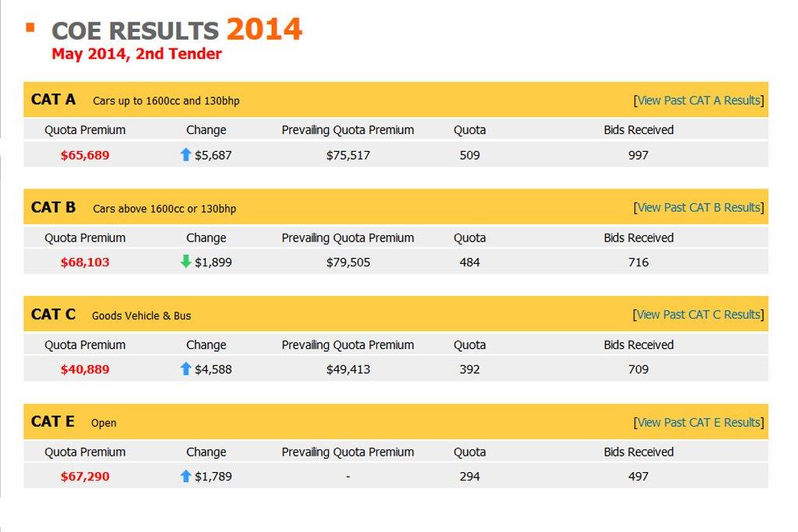This screenshot has height=532, width=798.
Task: Open View Past CAT C Results link
Action: tap(699, 315)
